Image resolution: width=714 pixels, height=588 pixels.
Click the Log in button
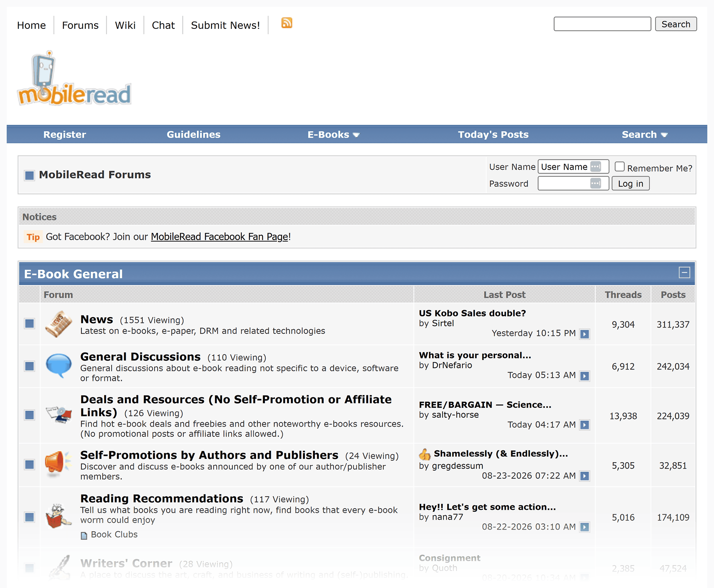tap(630, 184)
